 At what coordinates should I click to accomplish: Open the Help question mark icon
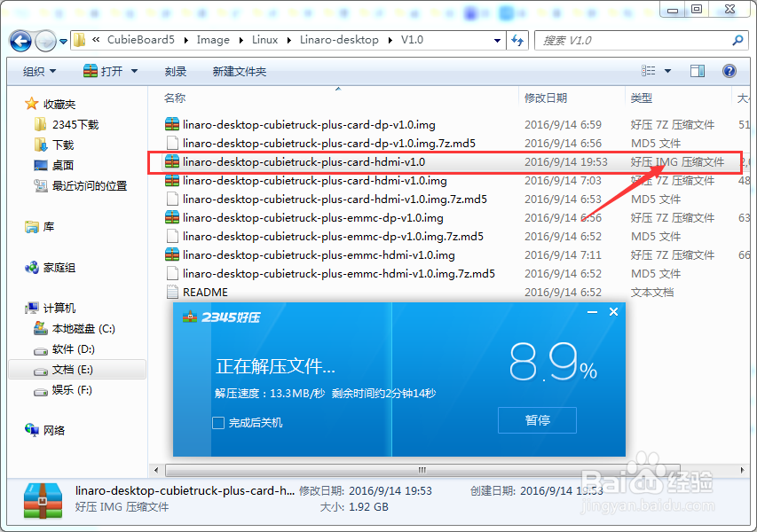click(x=729, y=70)
